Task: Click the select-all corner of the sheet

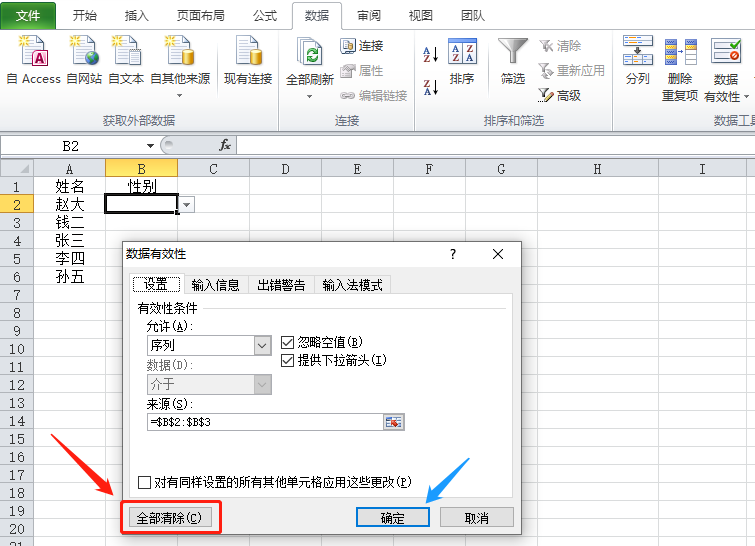Action: click(17, 169)
